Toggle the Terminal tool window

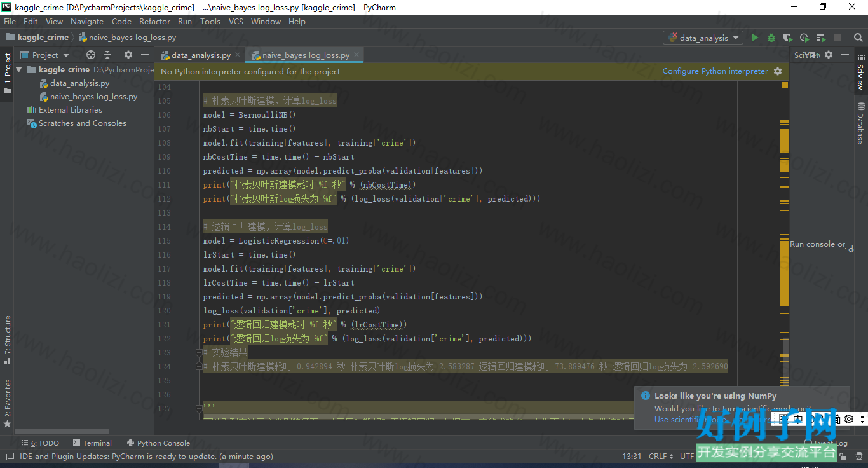[92, 443]
